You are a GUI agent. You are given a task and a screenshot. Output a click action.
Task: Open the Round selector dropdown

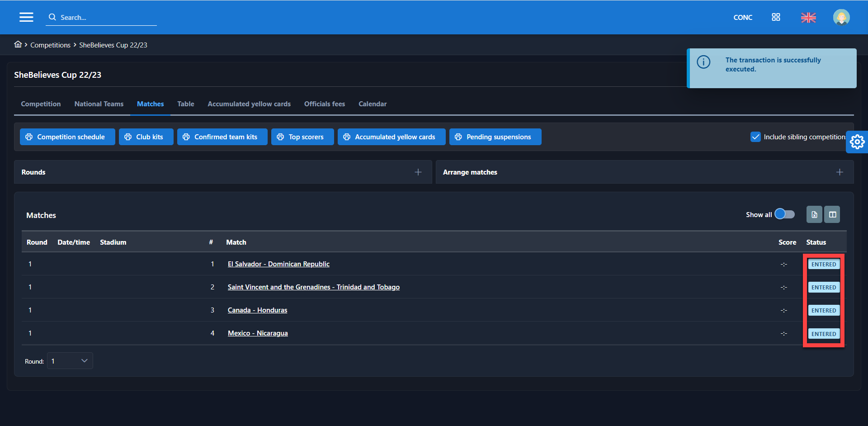click(70, 361)
